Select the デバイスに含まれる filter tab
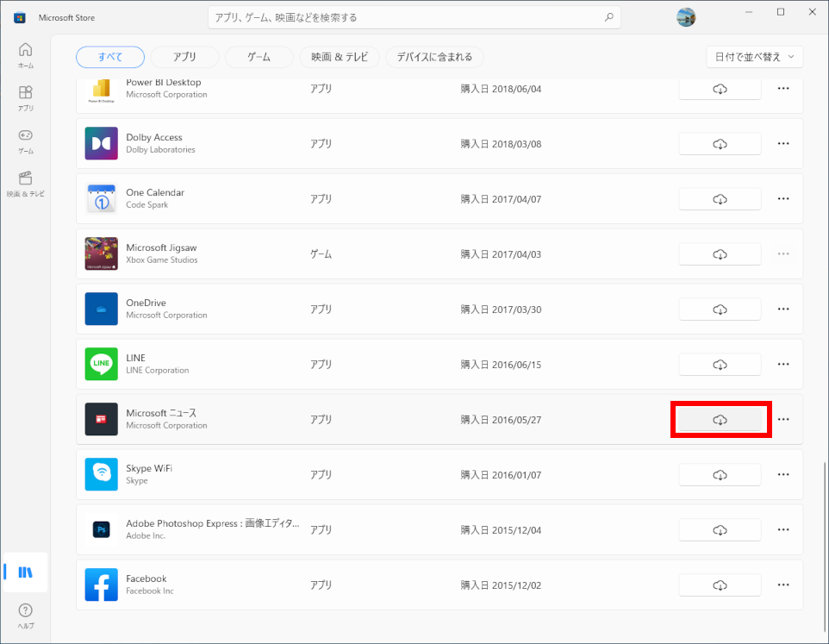Screen dimensions: 829x644 coord(434,57)
